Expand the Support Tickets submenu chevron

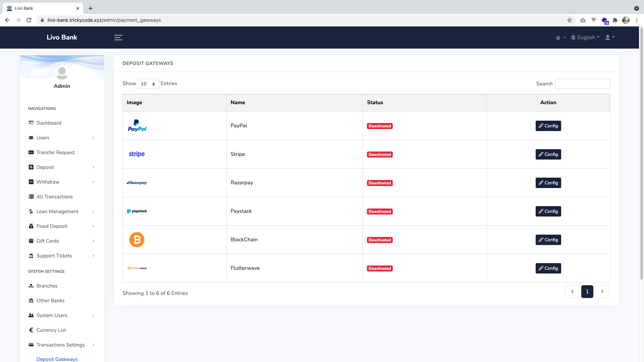pos(94,256)
